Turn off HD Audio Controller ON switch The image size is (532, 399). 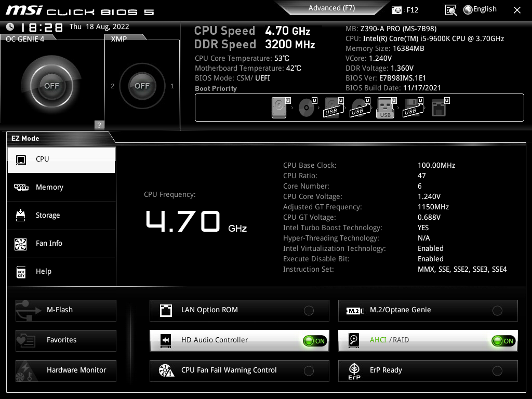315,341
